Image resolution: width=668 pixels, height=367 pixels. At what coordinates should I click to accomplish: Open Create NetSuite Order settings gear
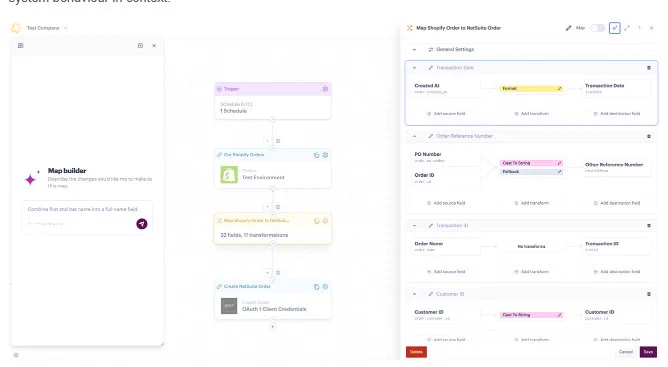point(325,287)
